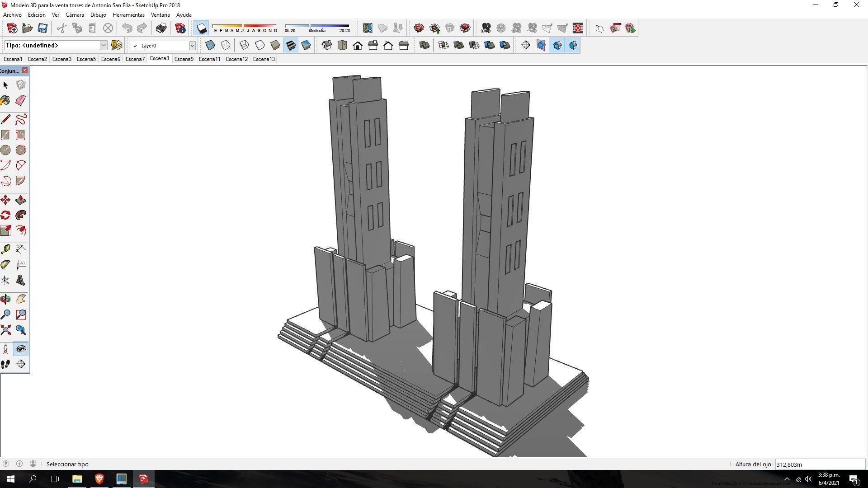Enable Wireframe face style
Image resolution: width=868 pixels, height=488 pixels.
[245, 45]
